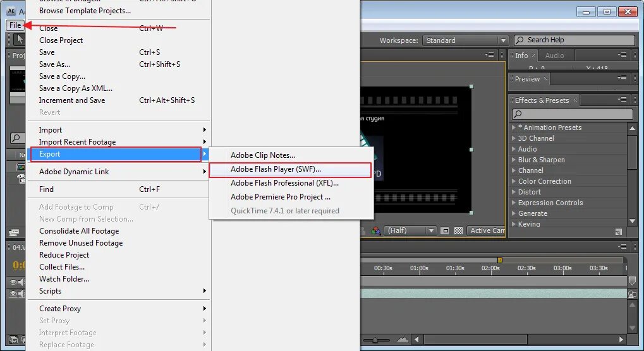Click the yellow work area end handle
The width and height of the screenshot is (644, 351).
(x=499, y=260)
